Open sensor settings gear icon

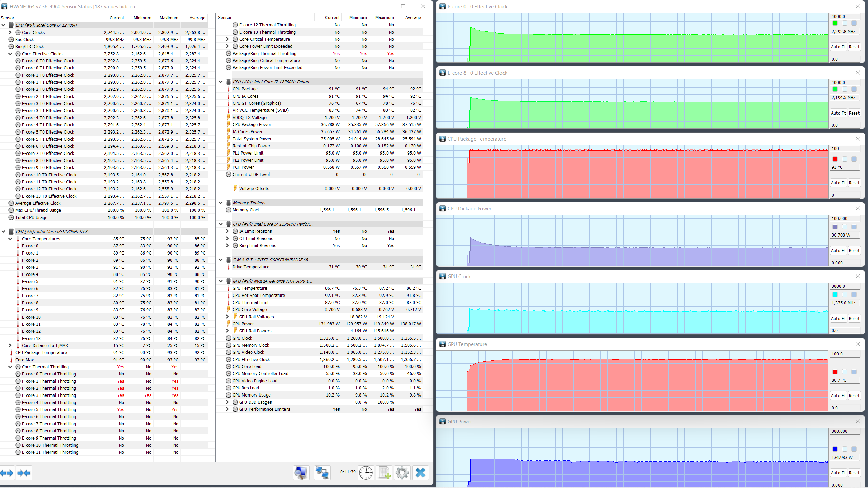pos(402,473)
